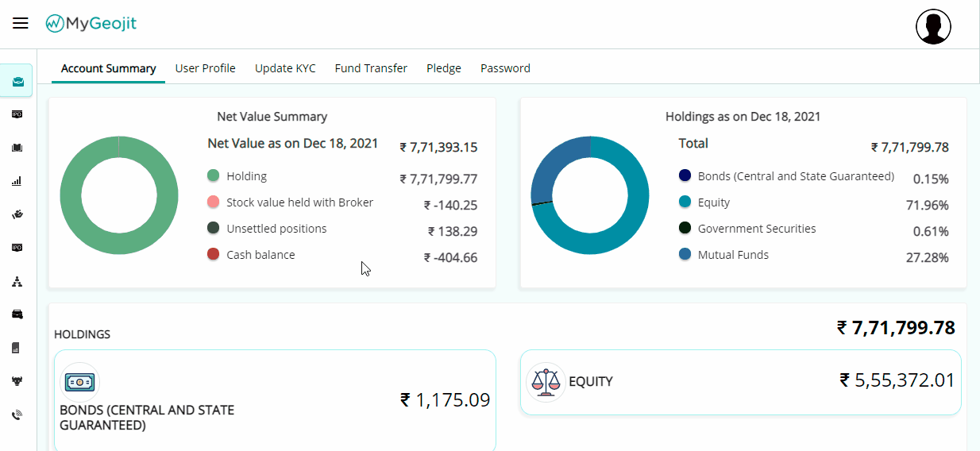Image resolution: width=980 pixels, height=451 pixels.
Task: Select the Password tab
Action: click(x=505, y=68)
